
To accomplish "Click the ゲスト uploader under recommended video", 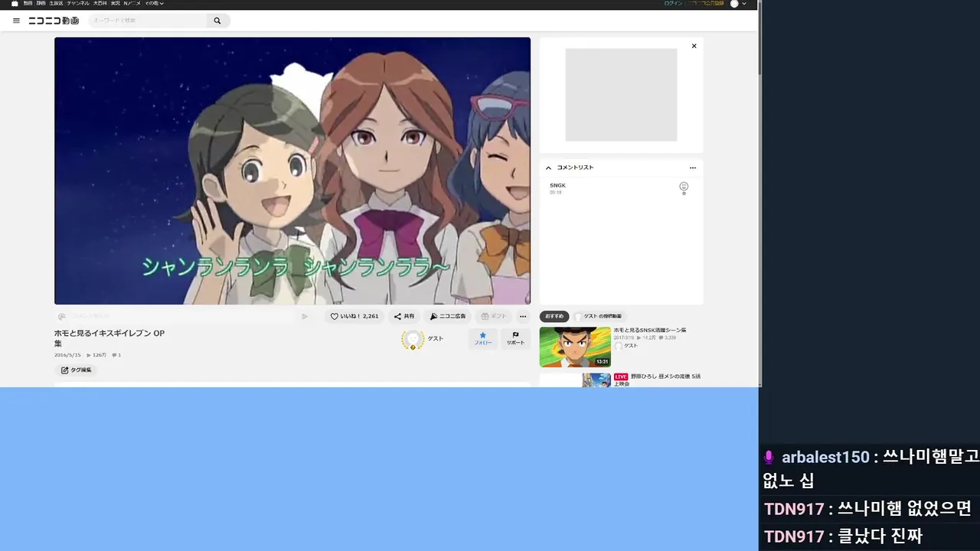I will tap(626, 346).
